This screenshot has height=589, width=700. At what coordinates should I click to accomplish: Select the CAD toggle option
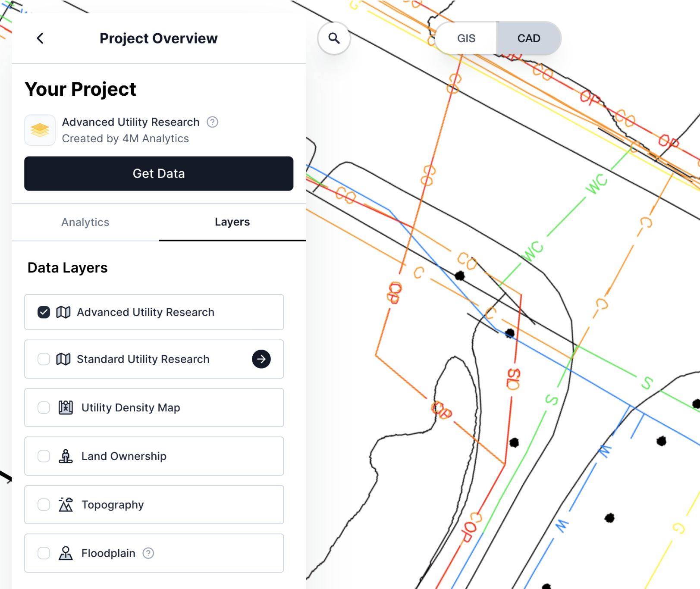pyautogui.click(x=529, y=38)
